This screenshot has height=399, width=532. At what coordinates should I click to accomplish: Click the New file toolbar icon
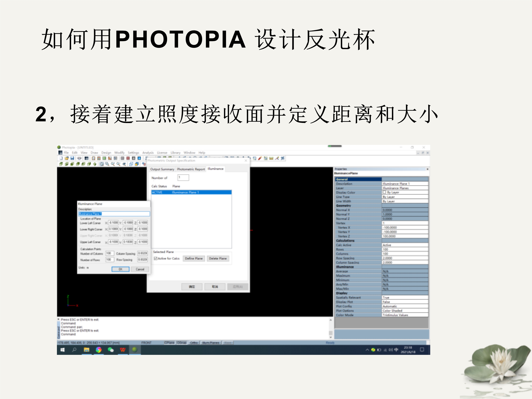tap(61, 158)
